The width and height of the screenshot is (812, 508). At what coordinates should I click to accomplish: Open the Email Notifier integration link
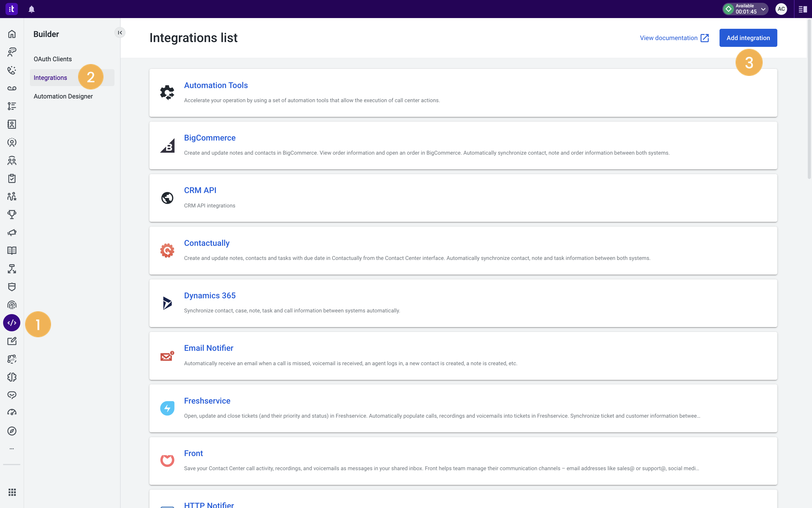coord(208,348)
